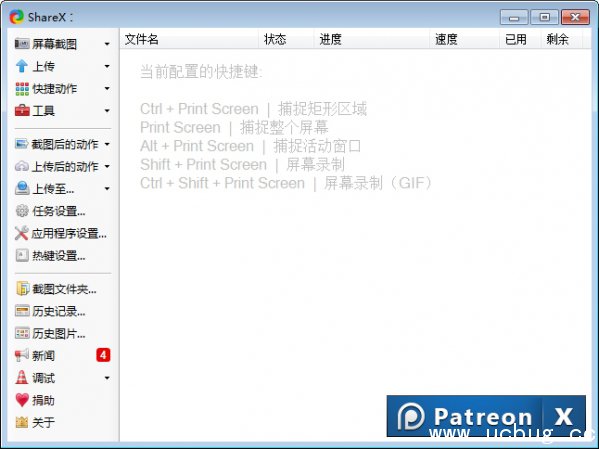
Task: Expand the 屏幕截图 dropdown arrow
Action: click(x=107, y=44)
